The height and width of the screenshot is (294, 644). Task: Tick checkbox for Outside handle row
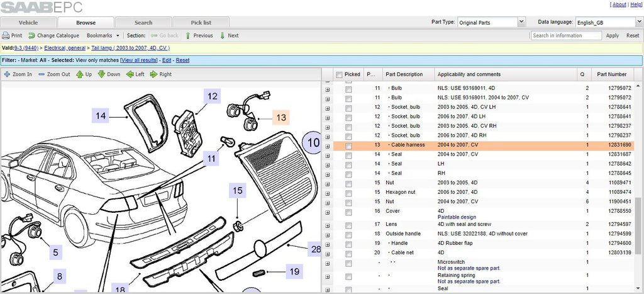tap(348, 234)
